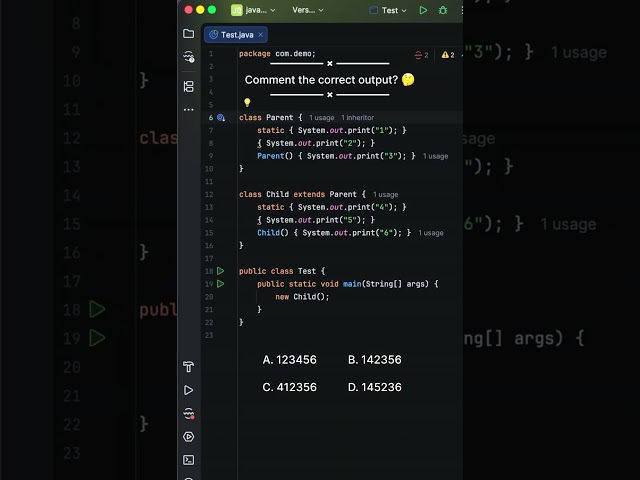640x480 pixels.
Task: Click the errors indicator in editor corner
Action: tap(421, 55)
